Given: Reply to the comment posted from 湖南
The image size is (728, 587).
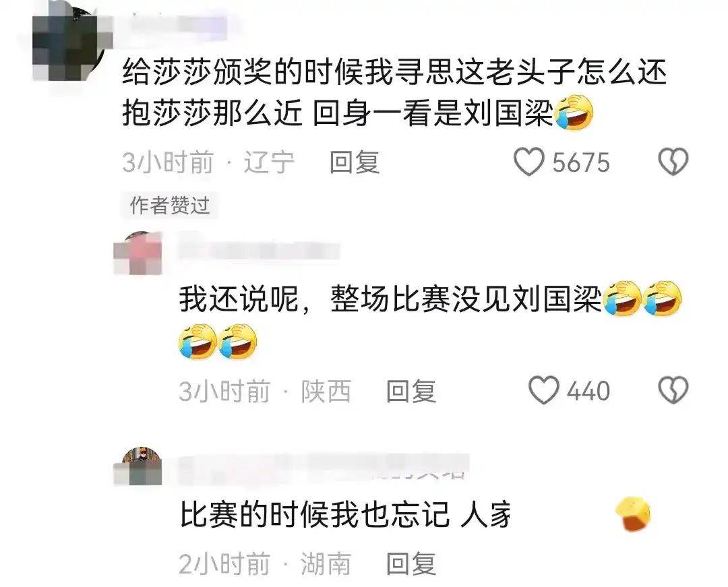Looking at the screenshot, I should (x=411, y=563).
